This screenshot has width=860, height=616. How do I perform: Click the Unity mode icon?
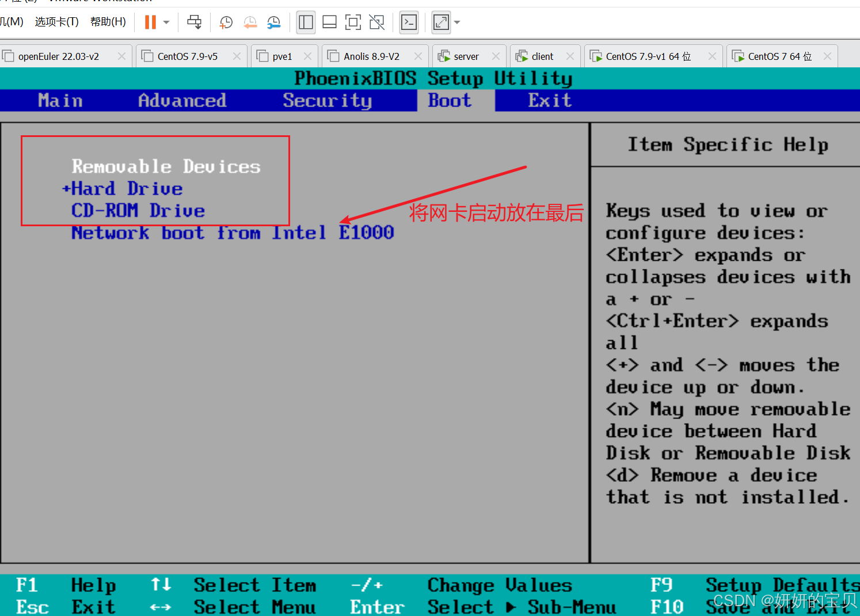pyautogui.click(x=376, y=22)
